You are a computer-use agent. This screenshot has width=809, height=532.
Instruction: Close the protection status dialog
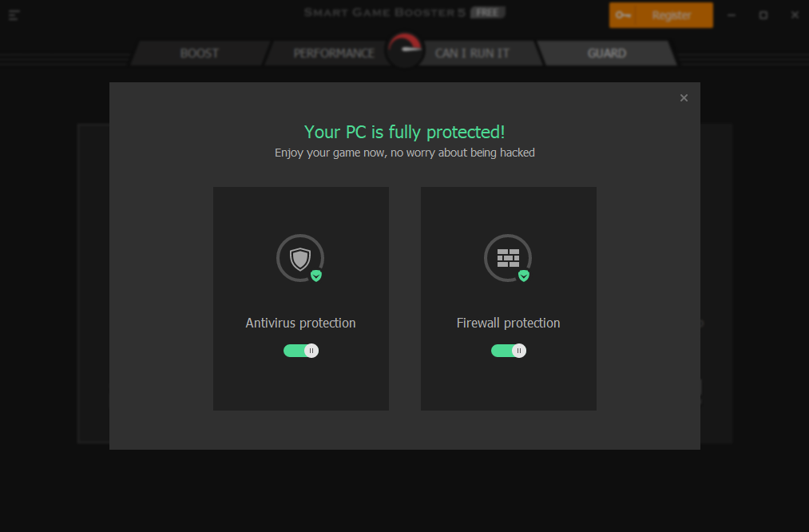click(x=684, y=98)
